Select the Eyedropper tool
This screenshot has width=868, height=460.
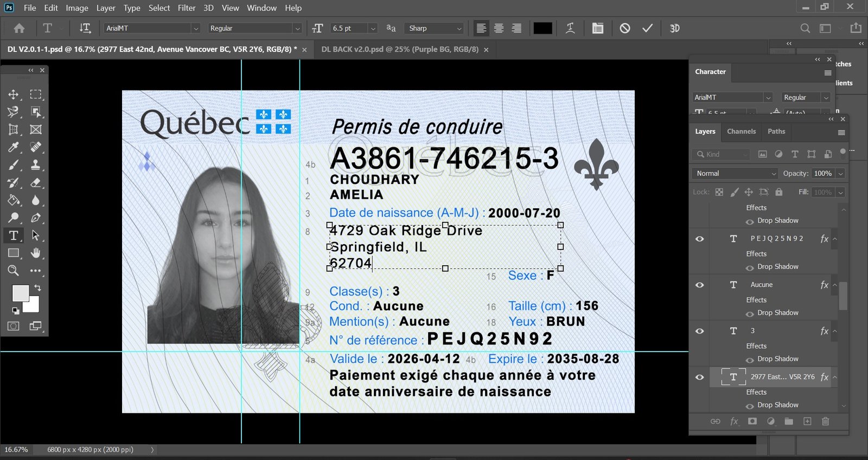pos(14,147)
